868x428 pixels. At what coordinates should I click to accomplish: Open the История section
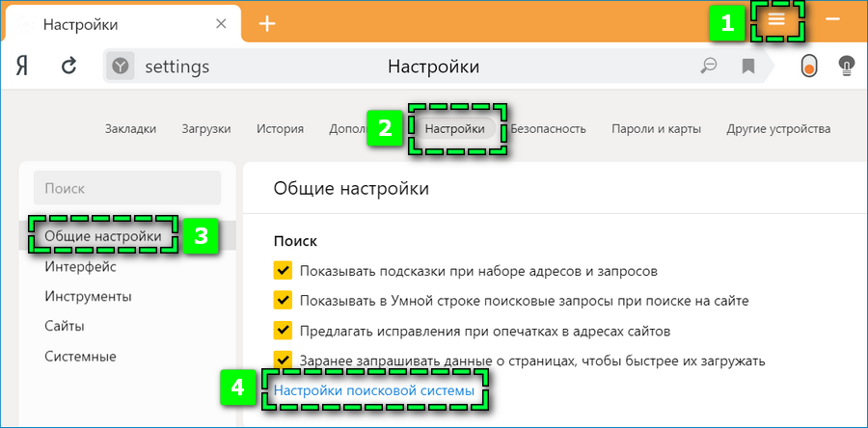pyautogui.click(x=280, y=129)
